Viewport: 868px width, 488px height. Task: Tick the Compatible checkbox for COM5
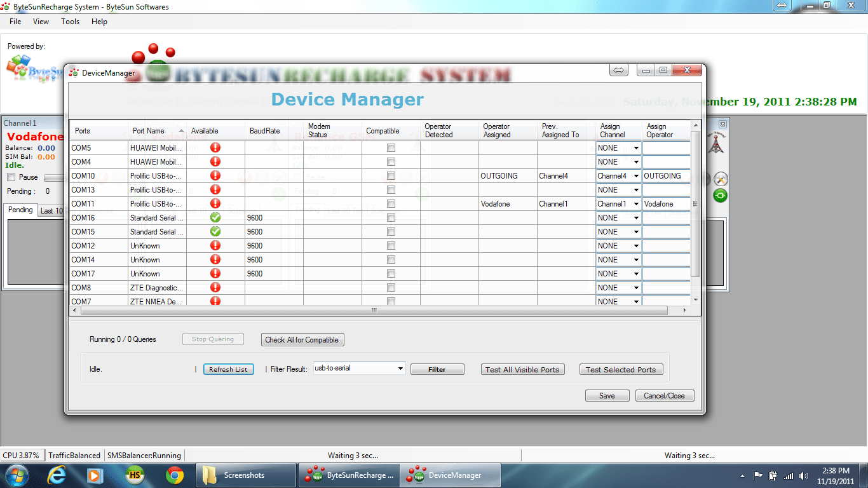(391, 147)
